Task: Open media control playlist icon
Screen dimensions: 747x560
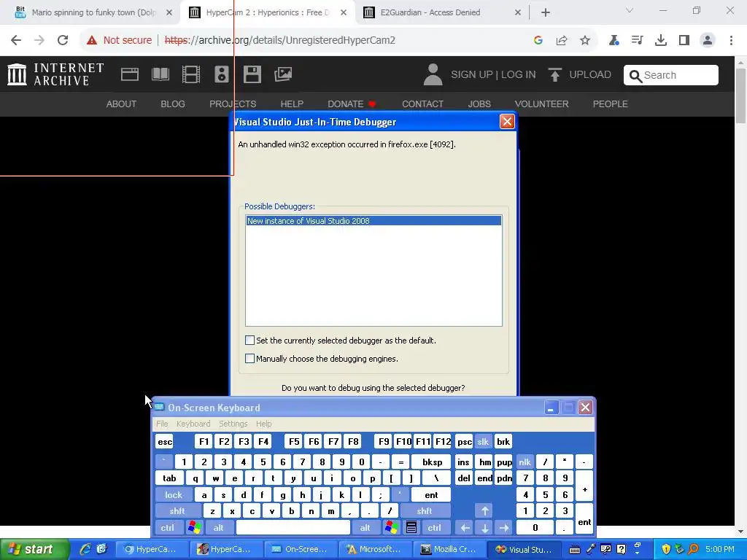Action: (637, 40)
